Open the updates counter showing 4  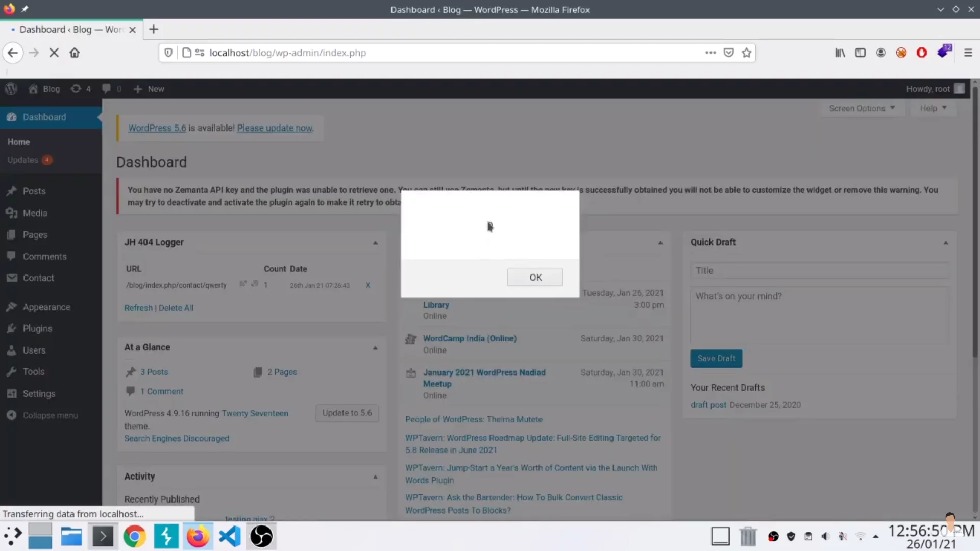point(81,89)
